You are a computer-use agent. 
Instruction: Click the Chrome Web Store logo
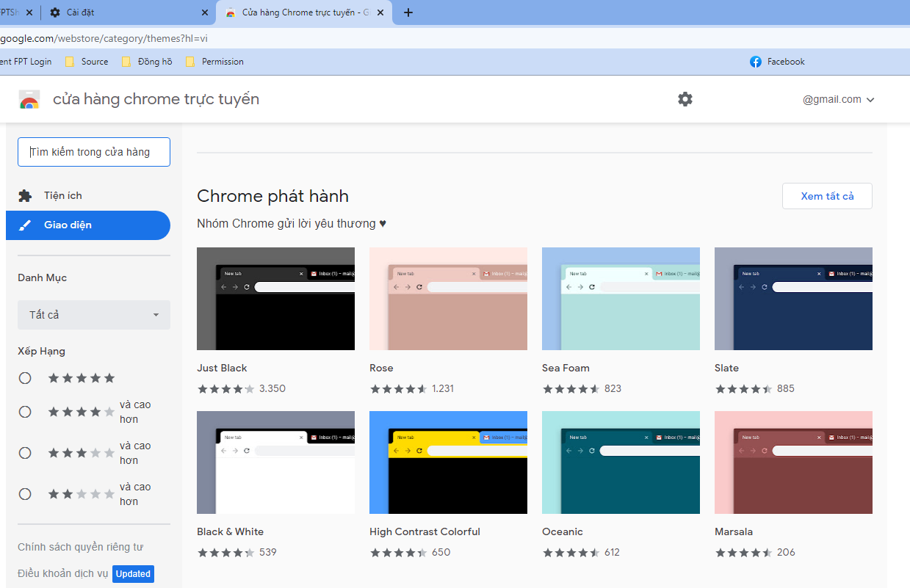[29, 99]
